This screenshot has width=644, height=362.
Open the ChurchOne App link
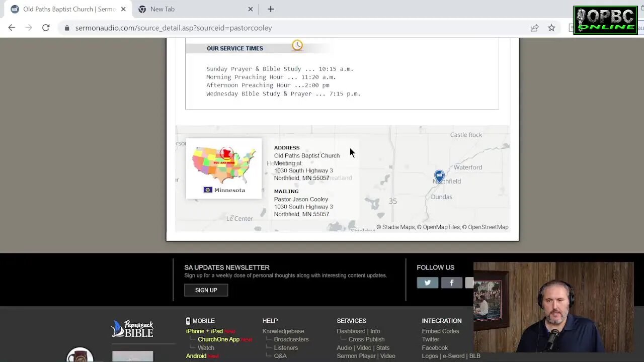coord(218,339)
